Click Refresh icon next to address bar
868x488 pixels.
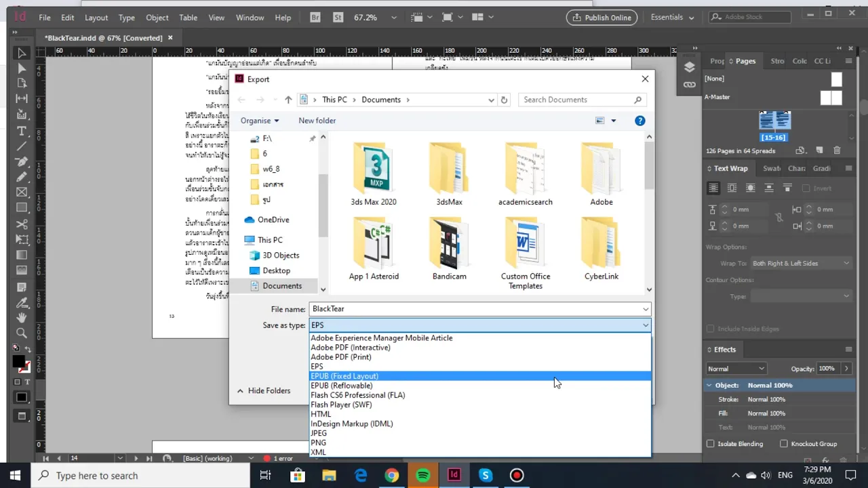[504, 100]
